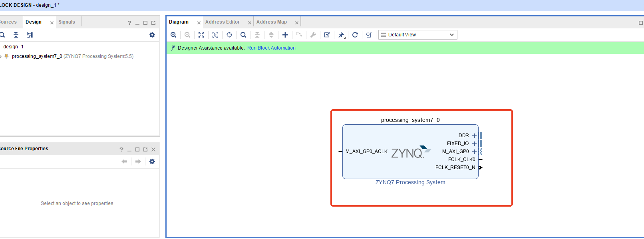Open the Signals tab
This screenshot has width=644, height=239.
pyautogui.click(x=67, y=22)
